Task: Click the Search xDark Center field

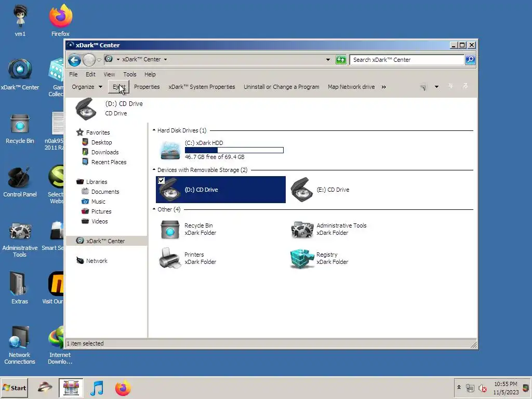Action: [x=407, y=60]
